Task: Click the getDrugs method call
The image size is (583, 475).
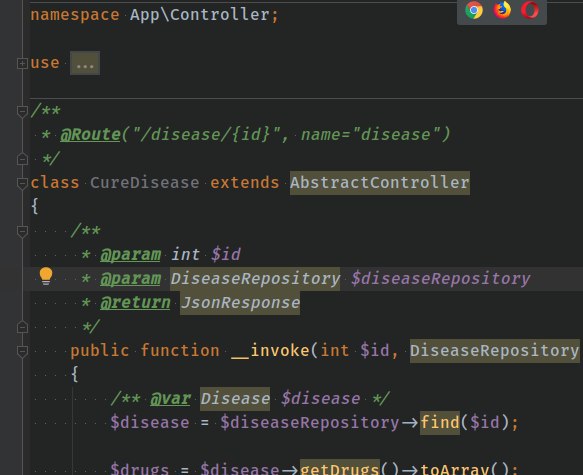Action: 340,468
